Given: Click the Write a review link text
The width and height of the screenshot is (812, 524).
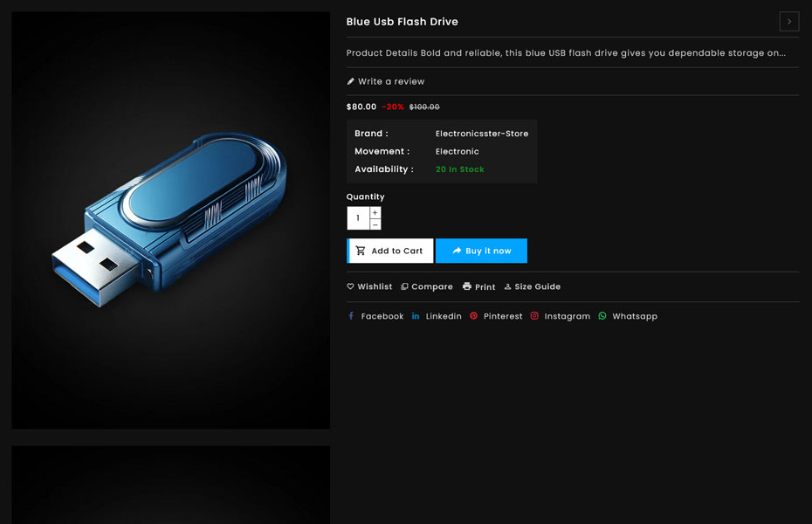Looking at the screenshot, I should (391, 81).
